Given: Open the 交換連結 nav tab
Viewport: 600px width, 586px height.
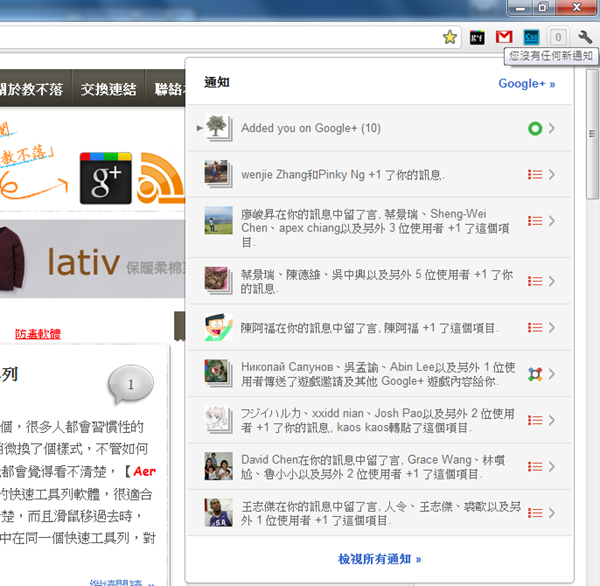Looking at the screenshot, I should (108, 88).
